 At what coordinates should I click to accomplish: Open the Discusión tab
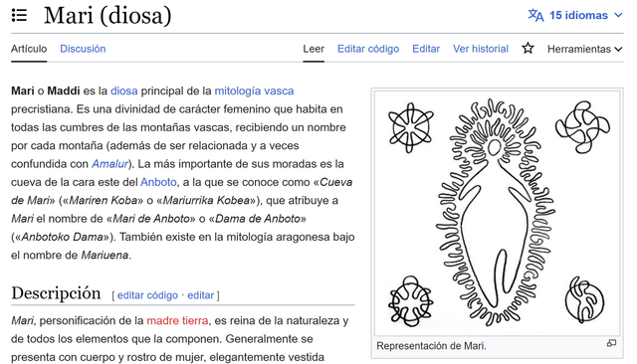point(83,49)
